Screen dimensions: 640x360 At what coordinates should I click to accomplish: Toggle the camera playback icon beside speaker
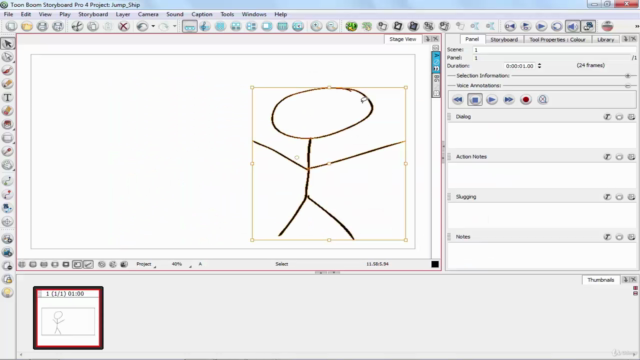[588, 27]
